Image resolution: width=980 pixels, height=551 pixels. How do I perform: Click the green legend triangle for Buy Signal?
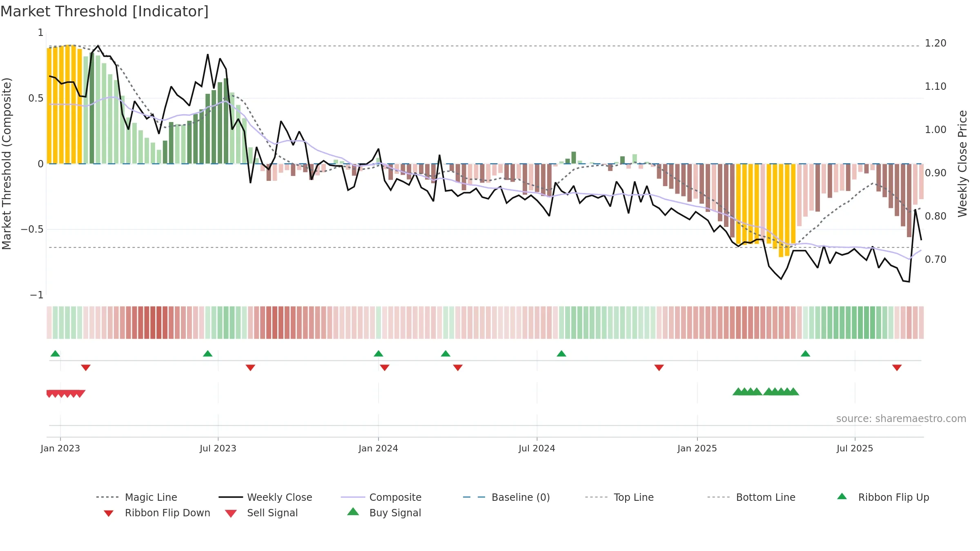coord(353,511)
